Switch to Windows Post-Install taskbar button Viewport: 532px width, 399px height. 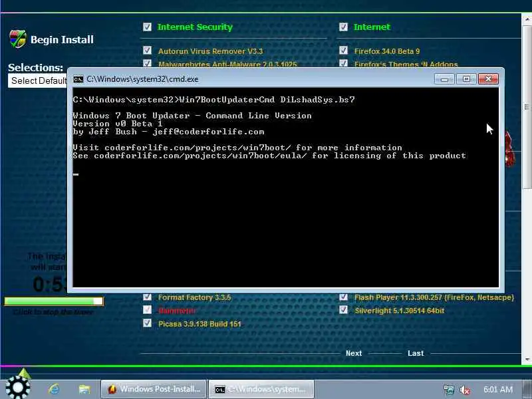pyautogui.click(x=154, y=389)
